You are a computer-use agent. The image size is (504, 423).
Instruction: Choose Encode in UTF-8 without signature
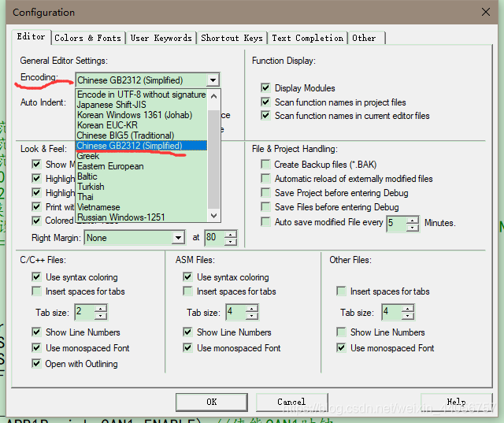(142, 95)
